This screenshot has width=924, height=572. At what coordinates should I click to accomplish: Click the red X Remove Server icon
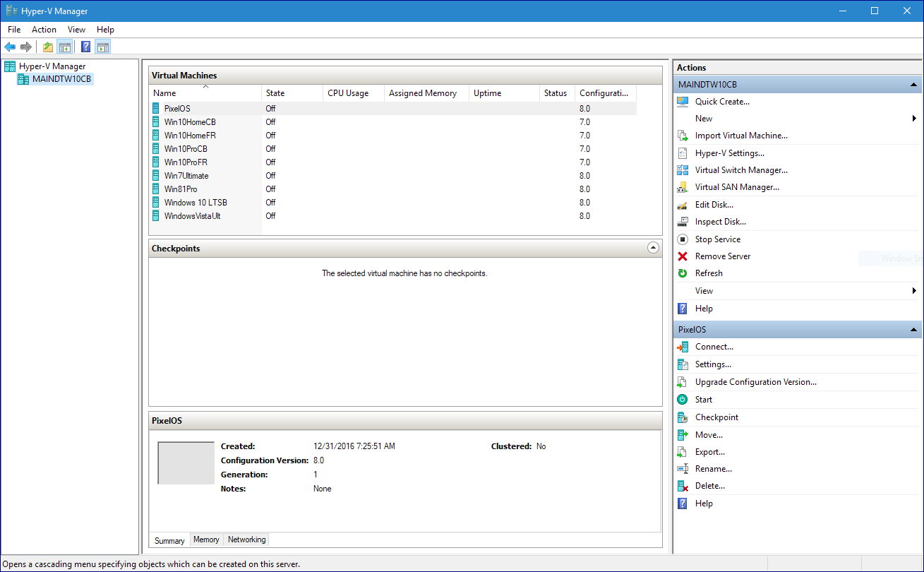pos(682,256)
